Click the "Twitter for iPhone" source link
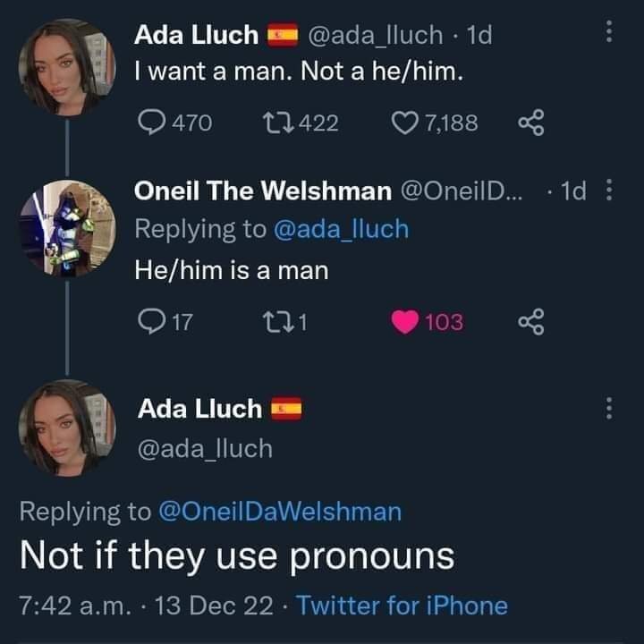 point(402,606)
